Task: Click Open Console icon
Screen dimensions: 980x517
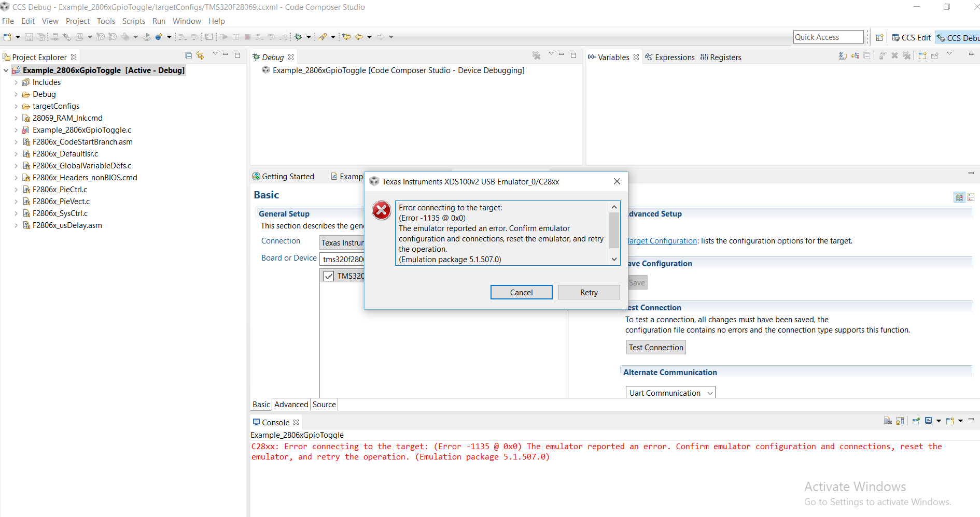Action: coord(950,421)
